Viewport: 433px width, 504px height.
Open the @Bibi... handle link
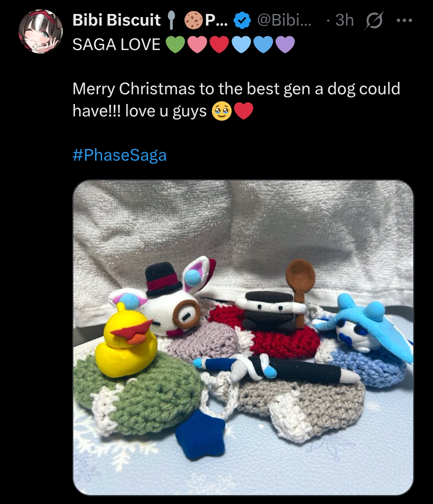click(284, 20)
